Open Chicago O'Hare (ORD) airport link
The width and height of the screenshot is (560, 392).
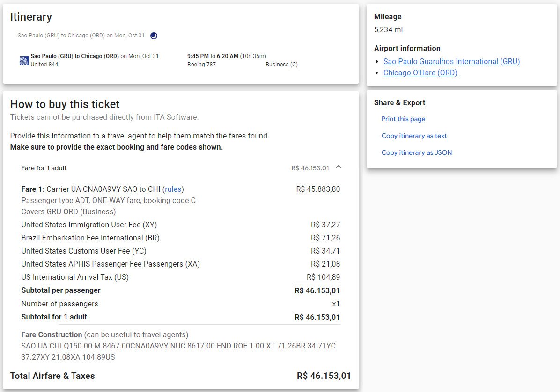pos(420,73)
